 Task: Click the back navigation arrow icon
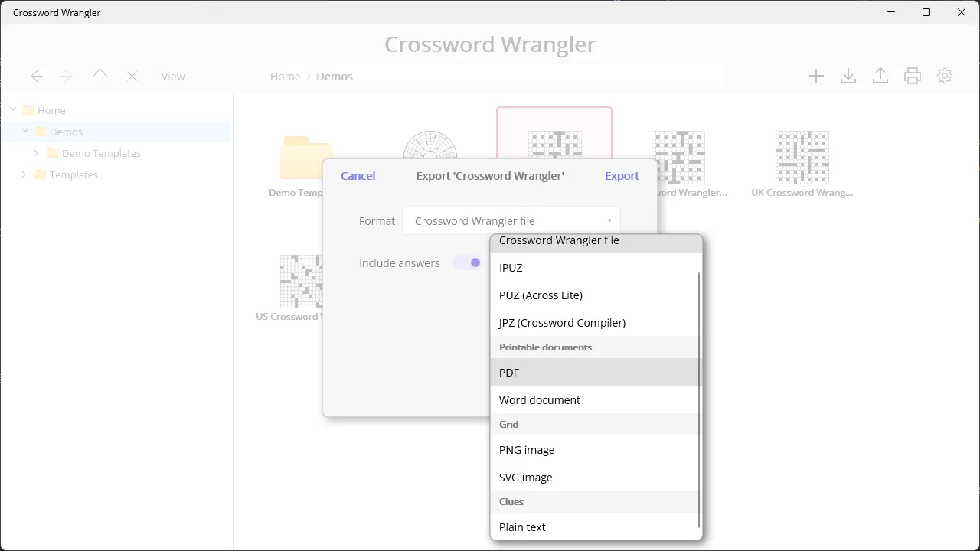[x=36, y=76]
